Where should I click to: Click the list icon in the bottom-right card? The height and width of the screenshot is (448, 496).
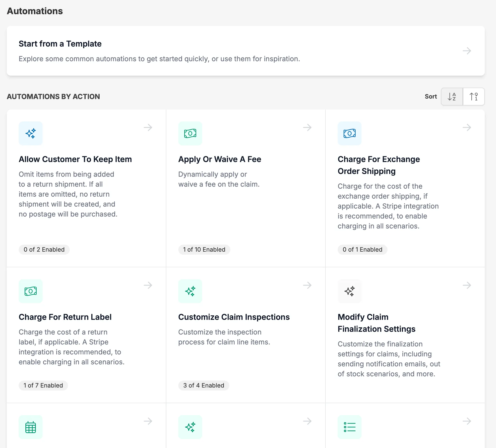click(x=349, y=427)
